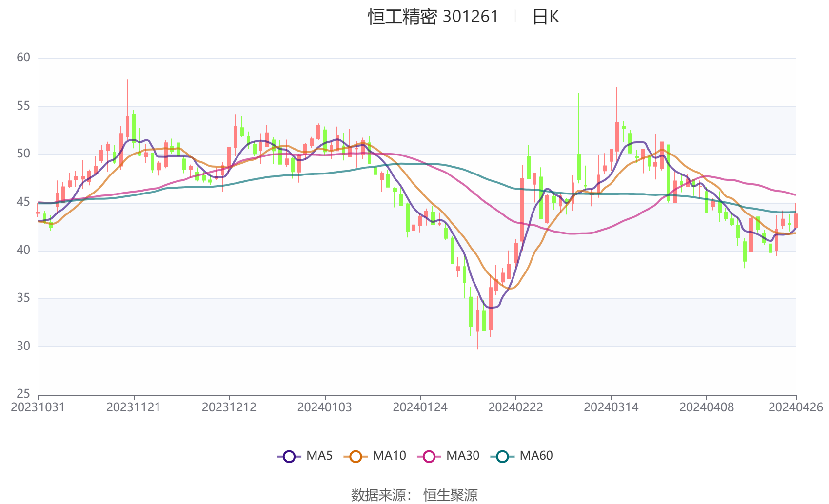The width and height of the screenshot is (829, 504).
Task: Click the 20240314 date on the x-axis
Action: 611,407
